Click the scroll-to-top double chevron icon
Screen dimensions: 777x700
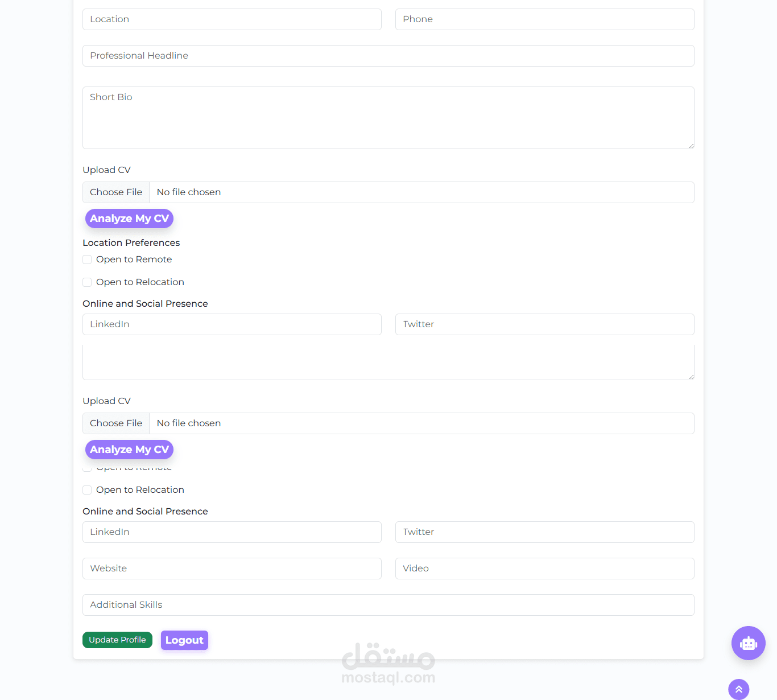pos(739,689)
